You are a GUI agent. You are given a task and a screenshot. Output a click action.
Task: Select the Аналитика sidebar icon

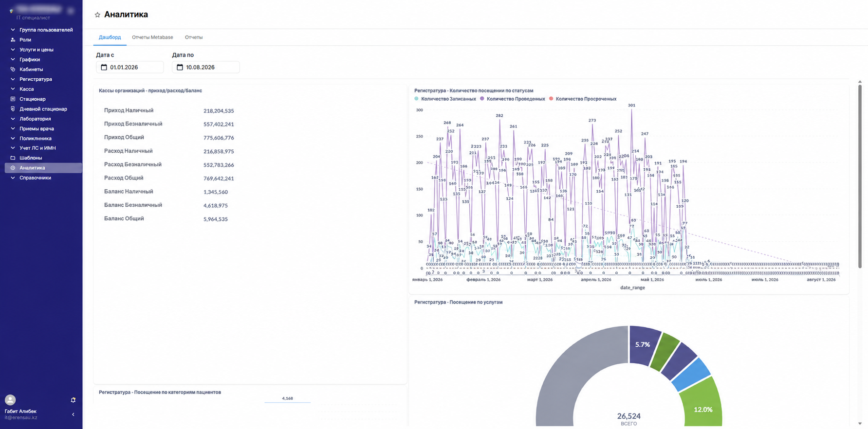[13, 168]
